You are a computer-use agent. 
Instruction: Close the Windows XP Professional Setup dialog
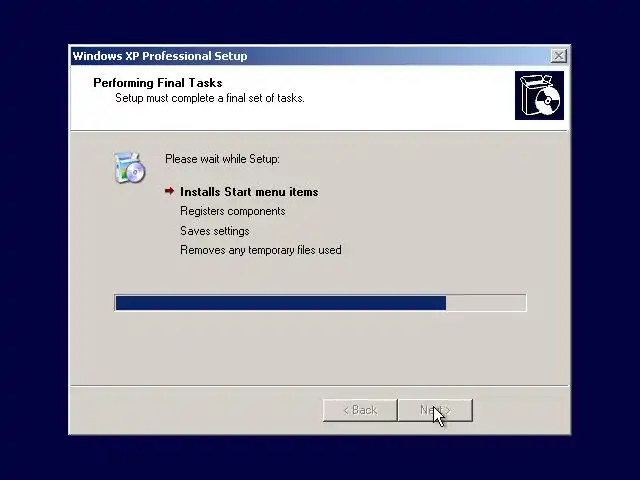tap(558, 56)
